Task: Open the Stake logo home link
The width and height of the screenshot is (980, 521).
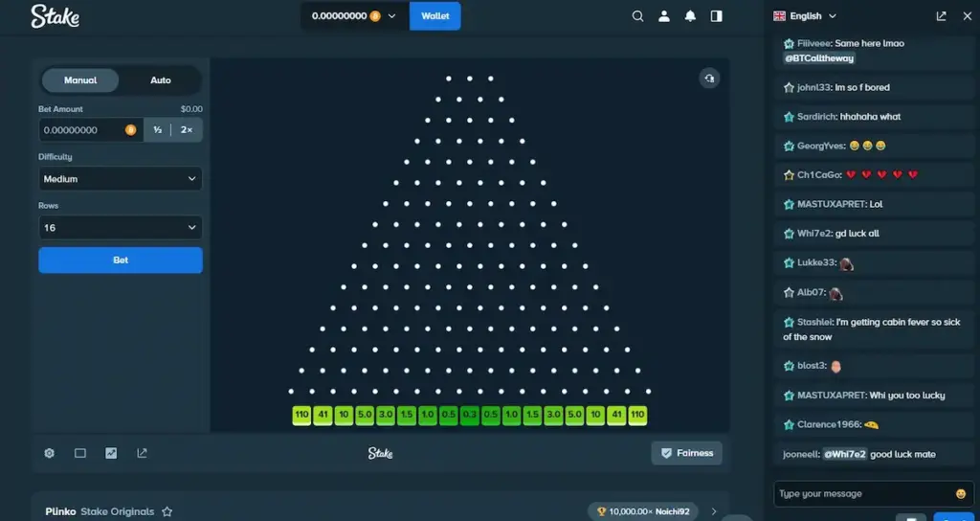Action: tap(55, 16)
